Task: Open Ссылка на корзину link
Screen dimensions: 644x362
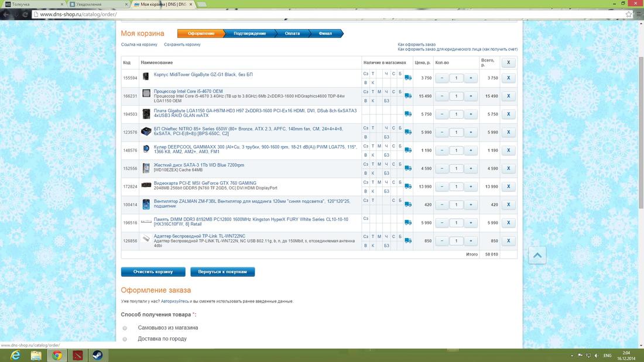Action: point(139,44)
